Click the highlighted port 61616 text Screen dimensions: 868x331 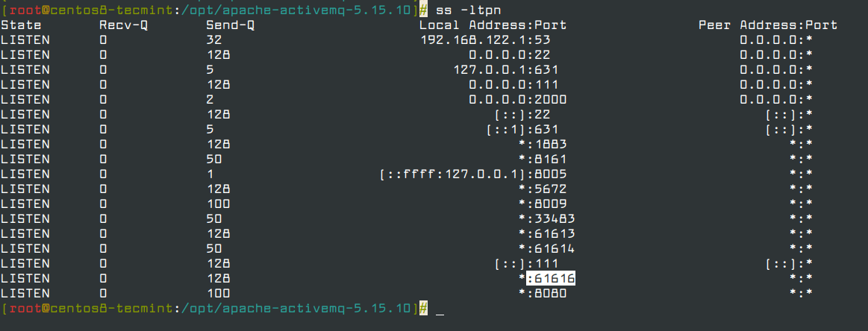[x=552, y=278]
